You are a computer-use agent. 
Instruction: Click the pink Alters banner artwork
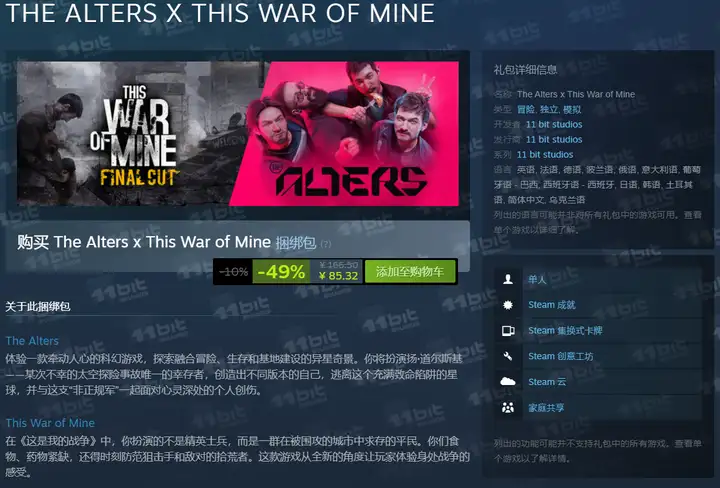(349, 134)
